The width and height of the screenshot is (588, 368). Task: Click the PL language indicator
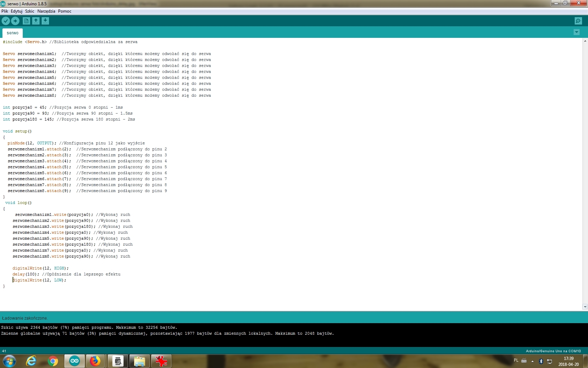pyautogui.click(x=516, y=360)
